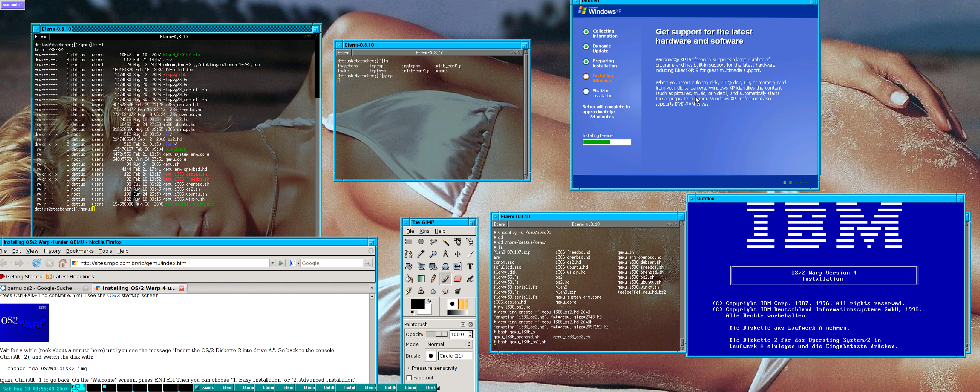The height and width of the screenshot is (392, 980).
Task: Open the GIMP foreground color swatch
Action: pos(417,304)
